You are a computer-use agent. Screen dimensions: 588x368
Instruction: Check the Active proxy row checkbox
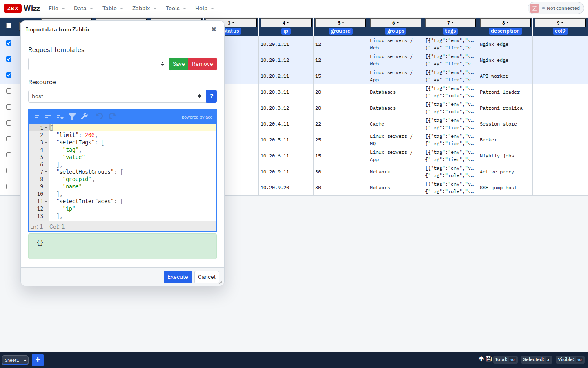9,171
